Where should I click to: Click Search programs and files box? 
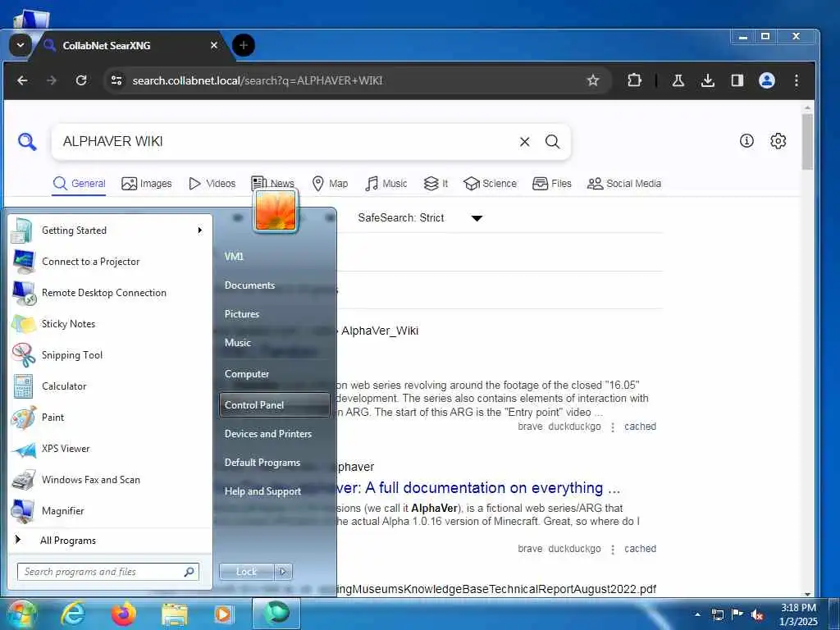(108, 572)
